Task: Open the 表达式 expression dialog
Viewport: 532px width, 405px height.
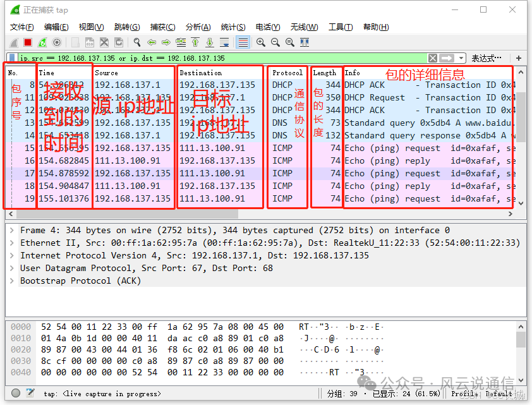Action: click(487, 58)
